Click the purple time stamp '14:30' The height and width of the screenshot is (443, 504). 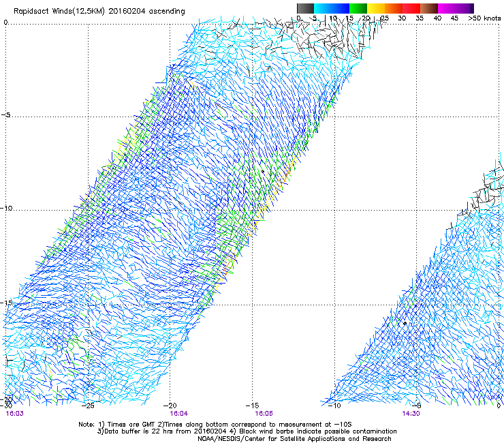point(411,414)
